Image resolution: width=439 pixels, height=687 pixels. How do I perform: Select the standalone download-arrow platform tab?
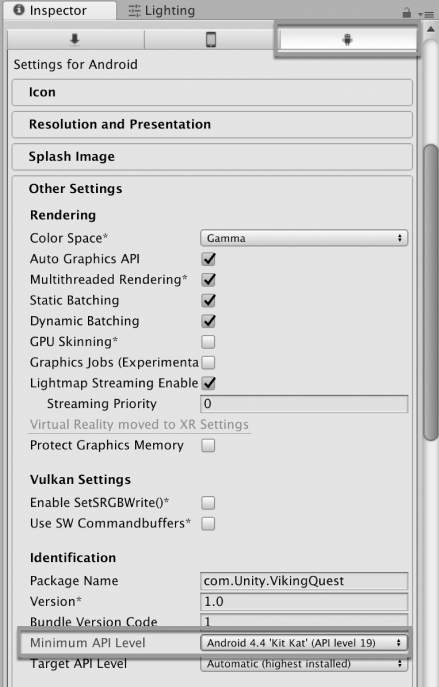tap(75, 40)
